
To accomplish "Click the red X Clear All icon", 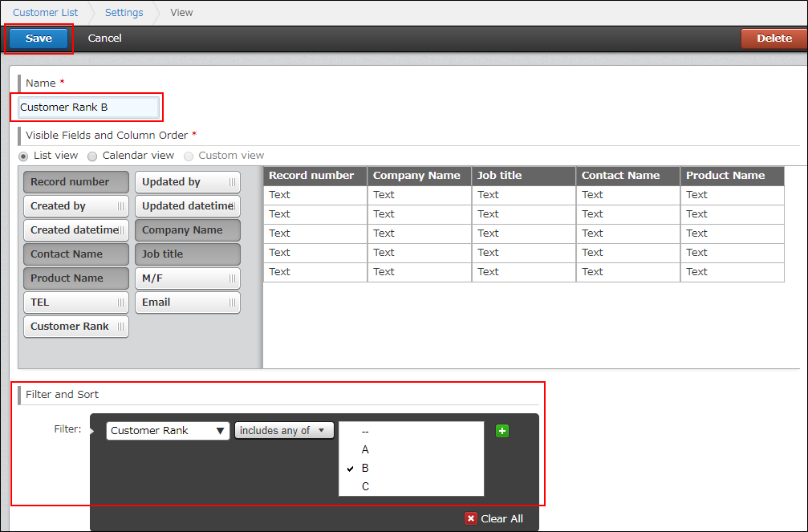I will pos(472,518).
